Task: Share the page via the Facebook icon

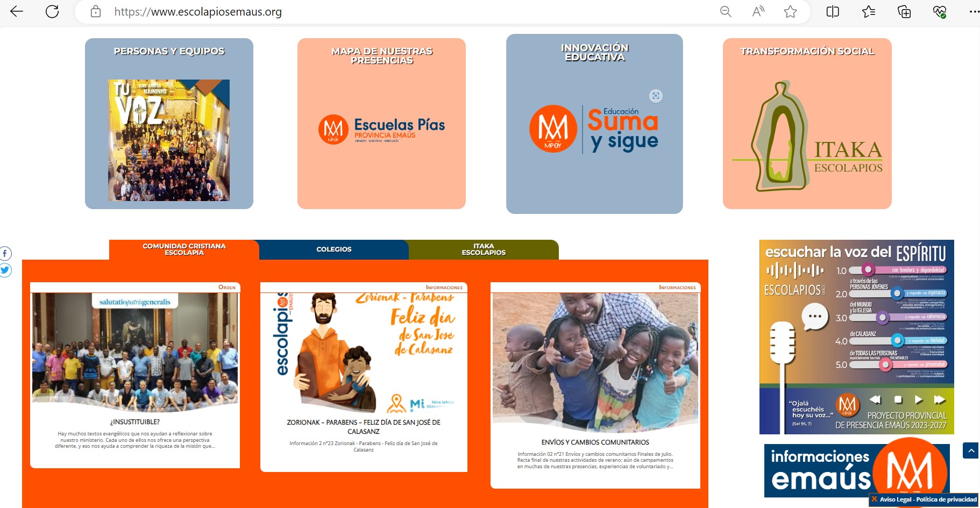Action: point(5,253)
